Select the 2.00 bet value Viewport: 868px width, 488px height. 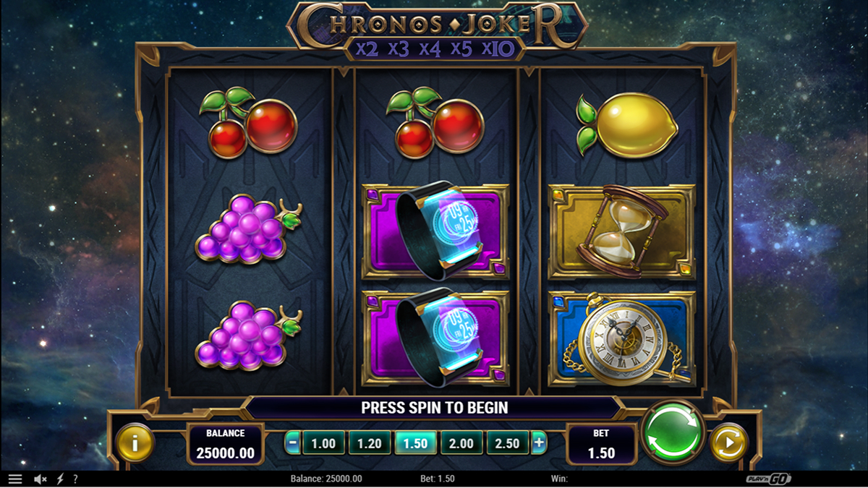coord(461,443)
